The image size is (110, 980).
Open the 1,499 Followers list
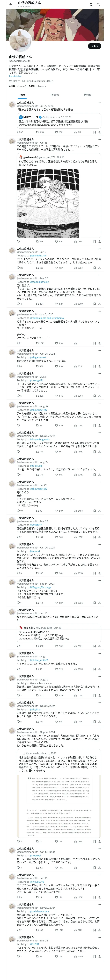[37, 86]
